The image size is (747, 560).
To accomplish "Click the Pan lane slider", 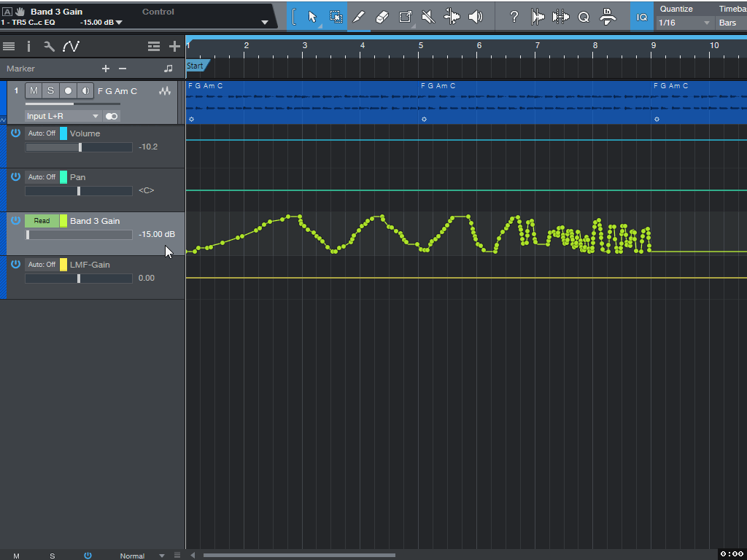I will click(79, 192).
